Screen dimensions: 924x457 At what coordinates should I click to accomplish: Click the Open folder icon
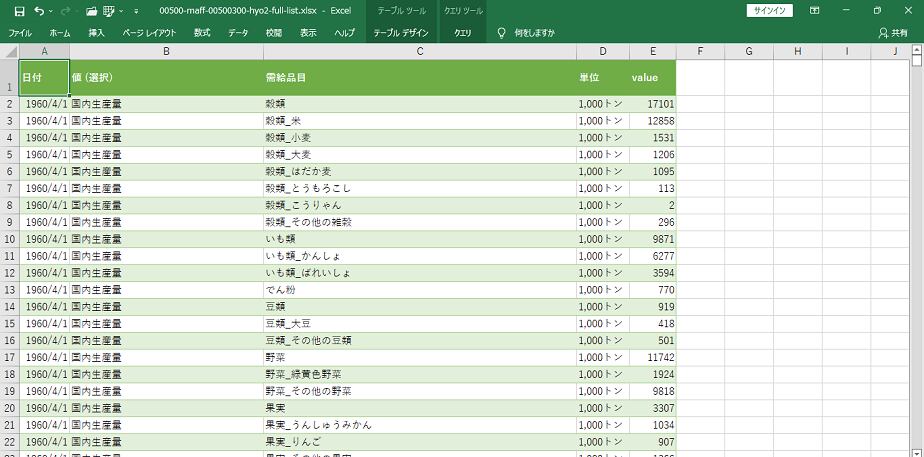point(91,11)
